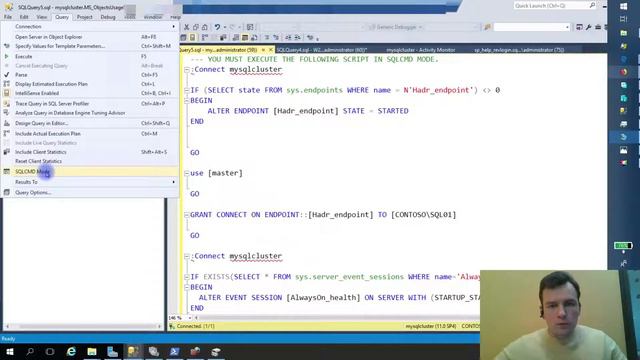
Task: Open the Edit menu
Action: click(x=24, y=17)
